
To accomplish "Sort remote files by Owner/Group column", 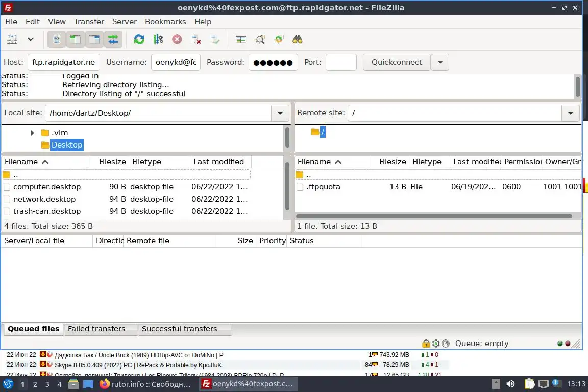I will pos(562,162).
